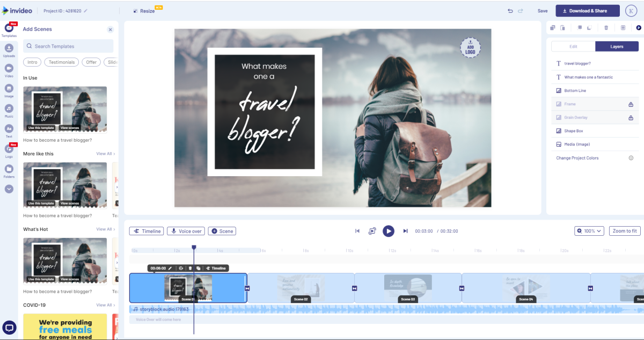The image size is (644, 340).
Task: Edit the project ID name with pencil icon
Action: tap(85, 11)
